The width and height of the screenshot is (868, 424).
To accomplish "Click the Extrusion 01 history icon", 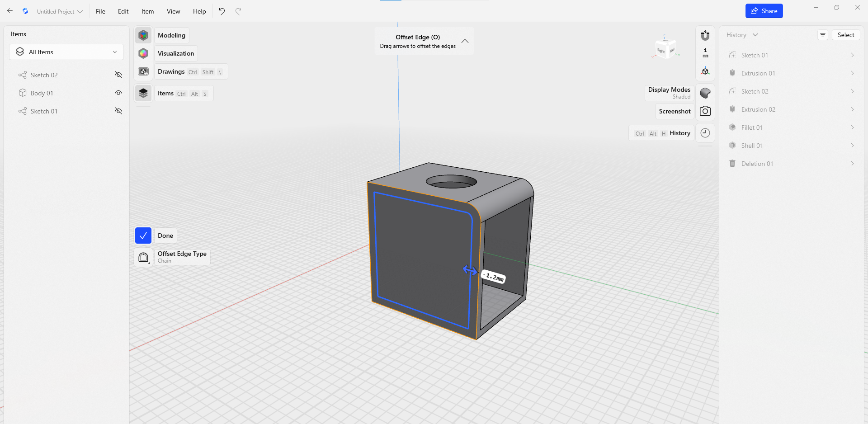I will (x=732, y=73).
